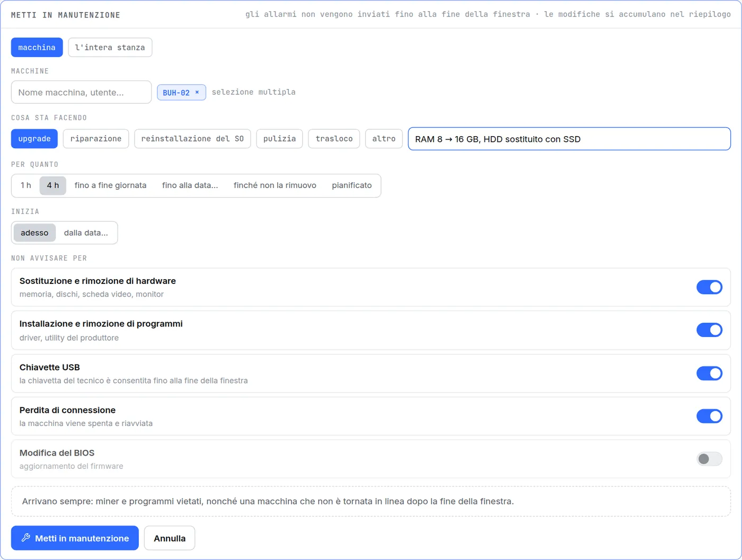Open the dalla data... start picker

pos(86,233)
